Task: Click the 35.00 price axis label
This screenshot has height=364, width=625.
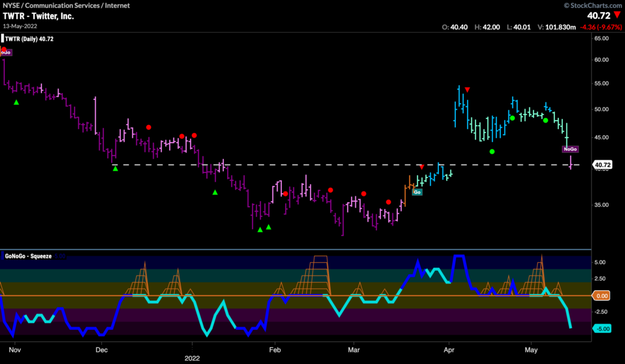Action: point(601,205)
